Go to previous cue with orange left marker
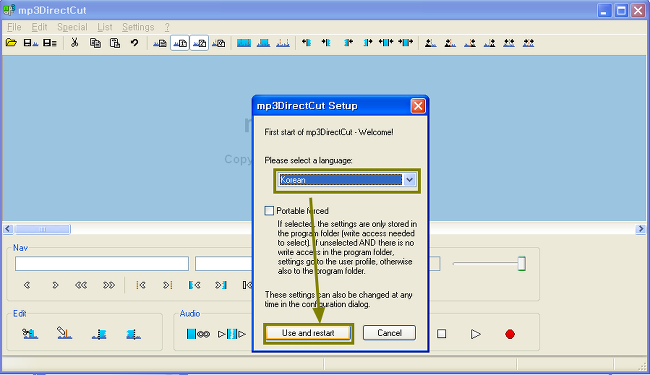The width and height of the screenshot is (650, 375). [141, 285]
